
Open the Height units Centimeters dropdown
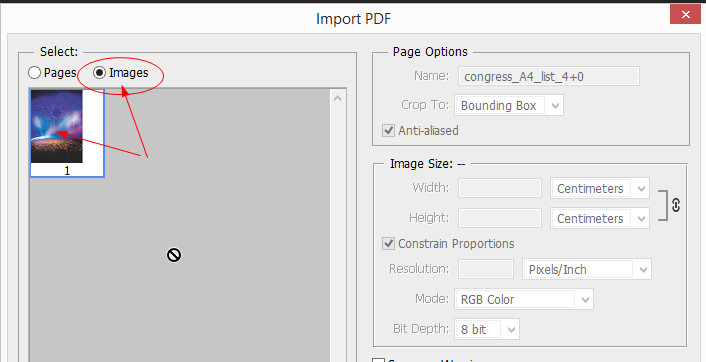tap(600, 218)
